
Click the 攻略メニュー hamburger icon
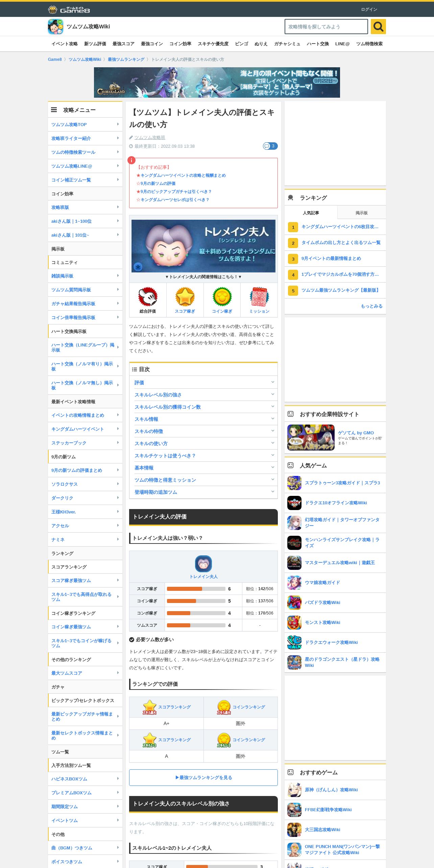click(x=54, y=110)
